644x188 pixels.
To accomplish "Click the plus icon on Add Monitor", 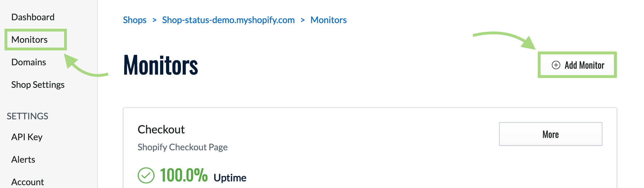I will [556, 65].
